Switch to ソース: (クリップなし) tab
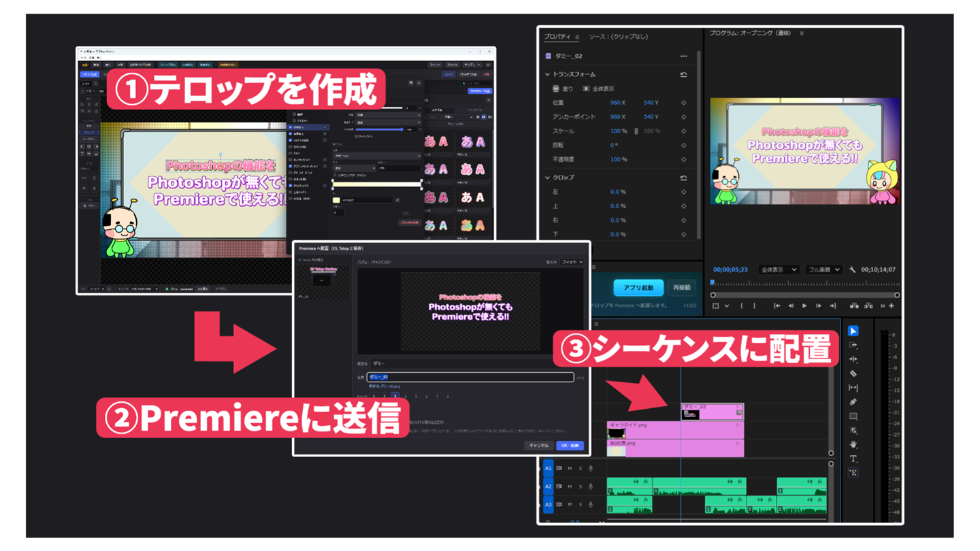The height and width of the screenshot is (551, 980). [619, 37]
